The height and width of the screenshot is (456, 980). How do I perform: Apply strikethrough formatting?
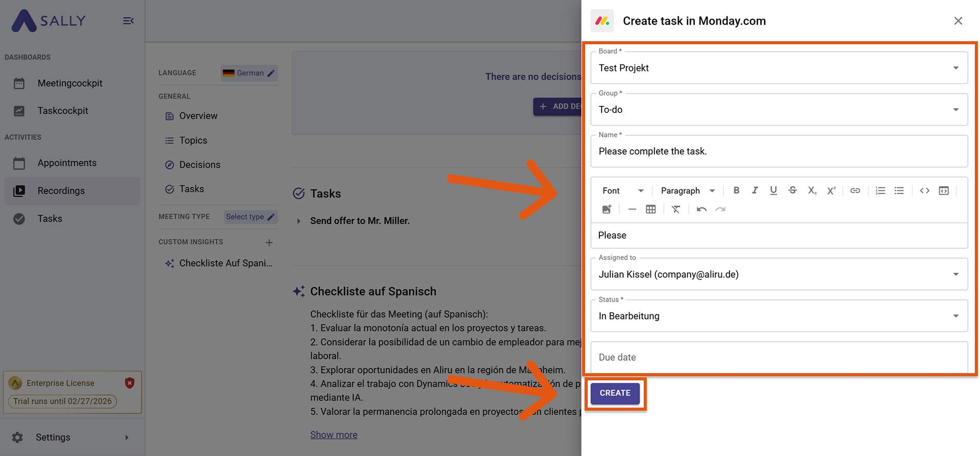click(792, 190)
